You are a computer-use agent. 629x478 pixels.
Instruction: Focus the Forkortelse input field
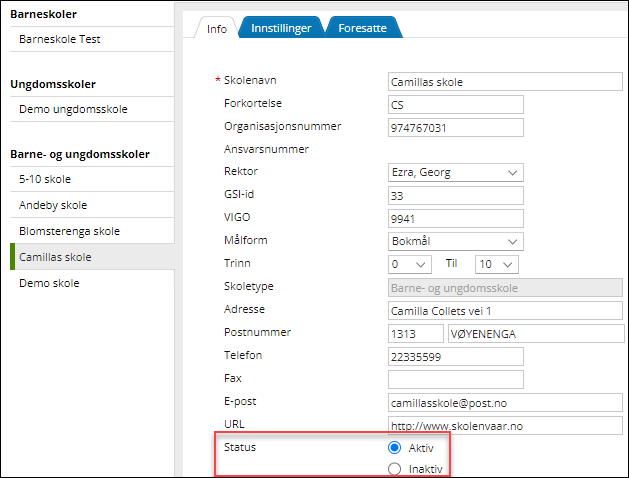[x=455, y=105]
